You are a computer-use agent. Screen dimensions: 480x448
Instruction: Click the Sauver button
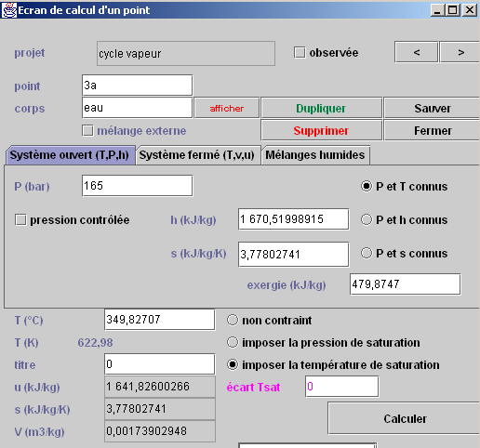click(433, 108)
